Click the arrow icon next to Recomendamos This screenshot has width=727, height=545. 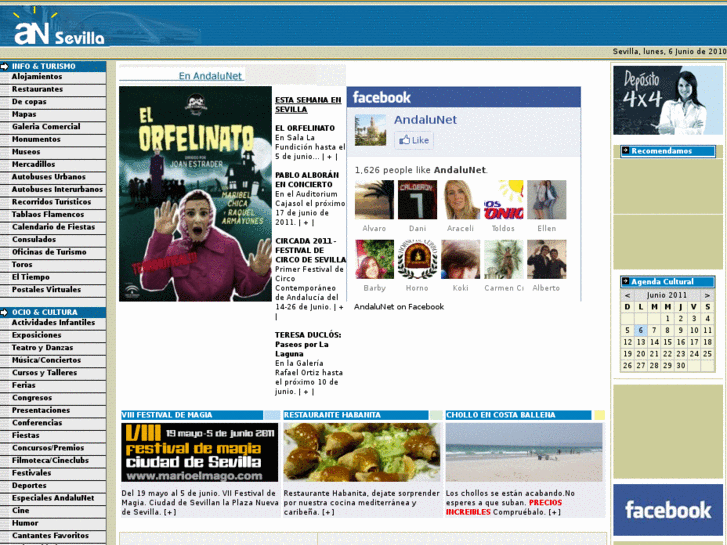pyautogui.click(x=625, y=150)
